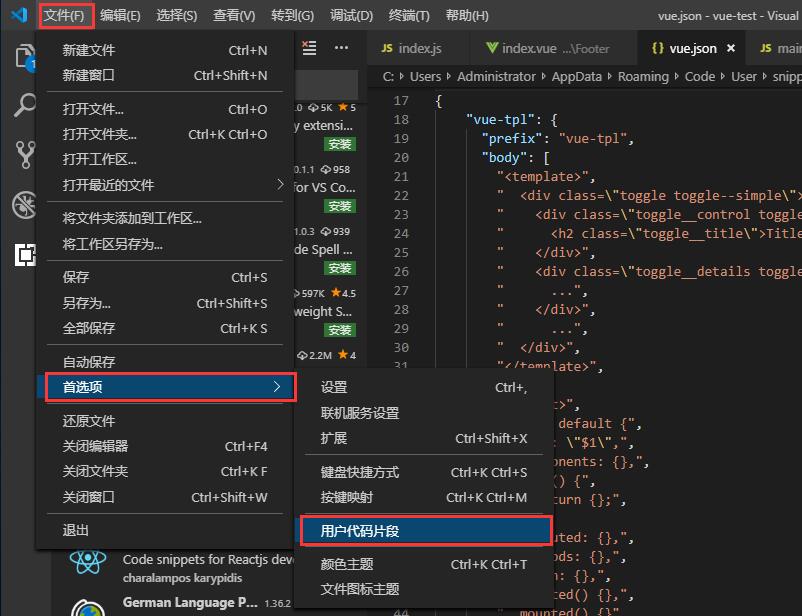Click the User breadcrumb segment
Screen dimensions: 802x616
[x=743, y=77]
